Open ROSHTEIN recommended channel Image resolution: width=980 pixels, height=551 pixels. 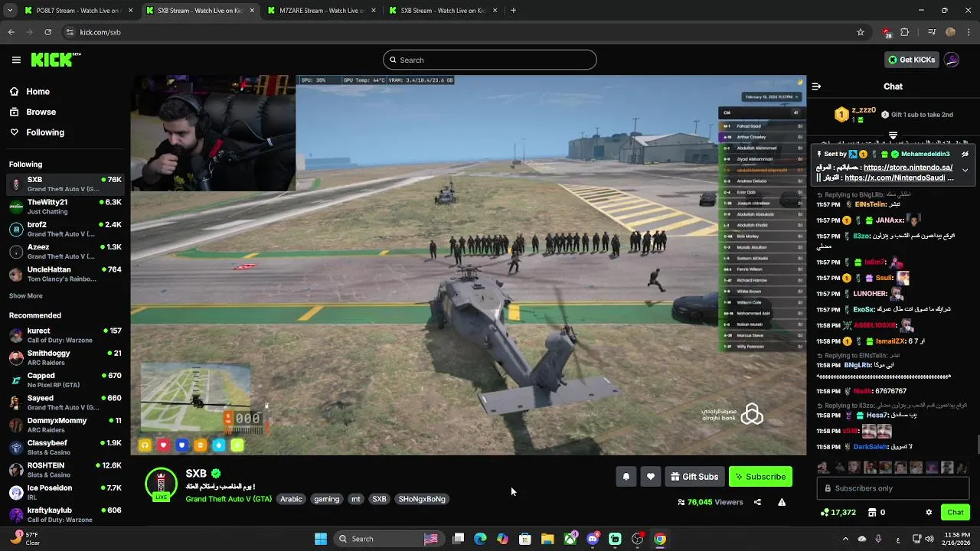pyautogui.click(x=65, y=470)
